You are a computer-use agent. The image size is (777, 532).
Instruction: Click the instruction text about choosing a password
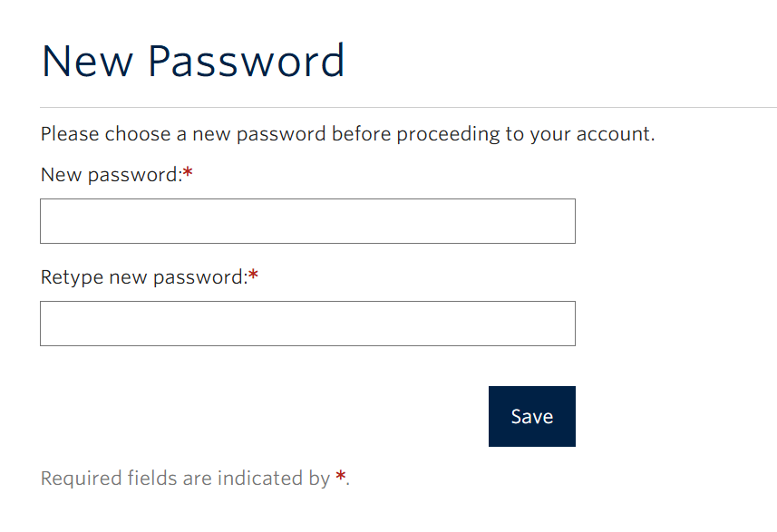point(348,133)
